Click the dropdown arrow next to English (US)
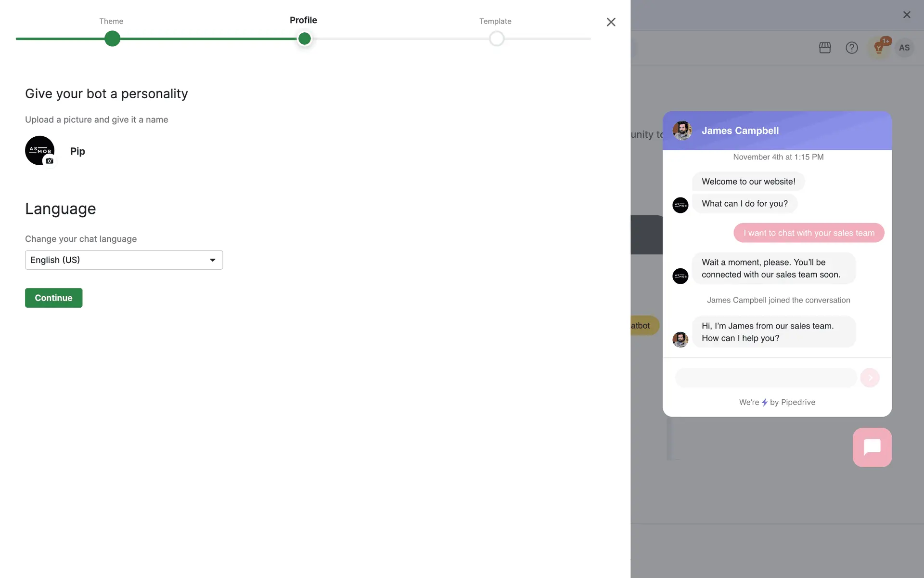The width and height of the screenshot is (924, 578). pyautogui.click(x=212, y=260)
